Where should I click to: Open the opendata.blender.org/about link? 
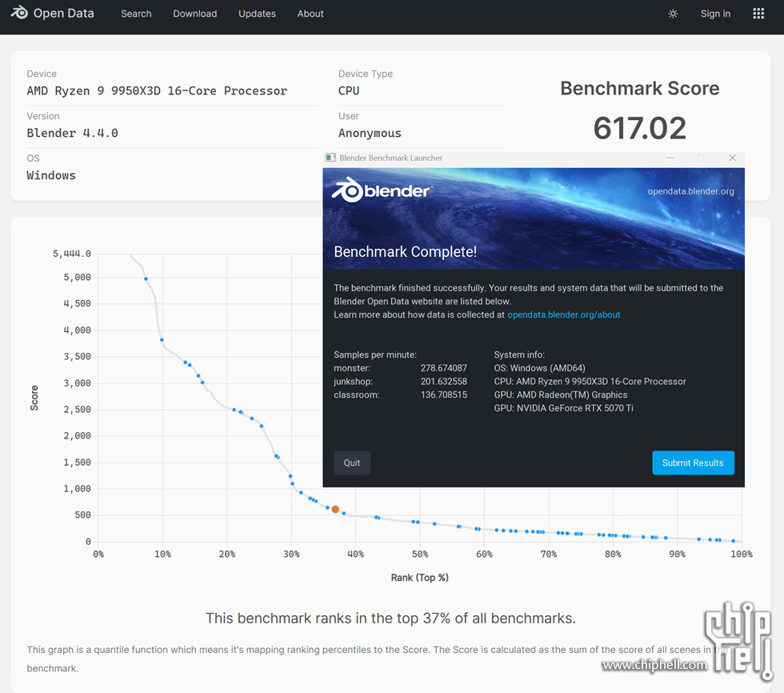563,314
